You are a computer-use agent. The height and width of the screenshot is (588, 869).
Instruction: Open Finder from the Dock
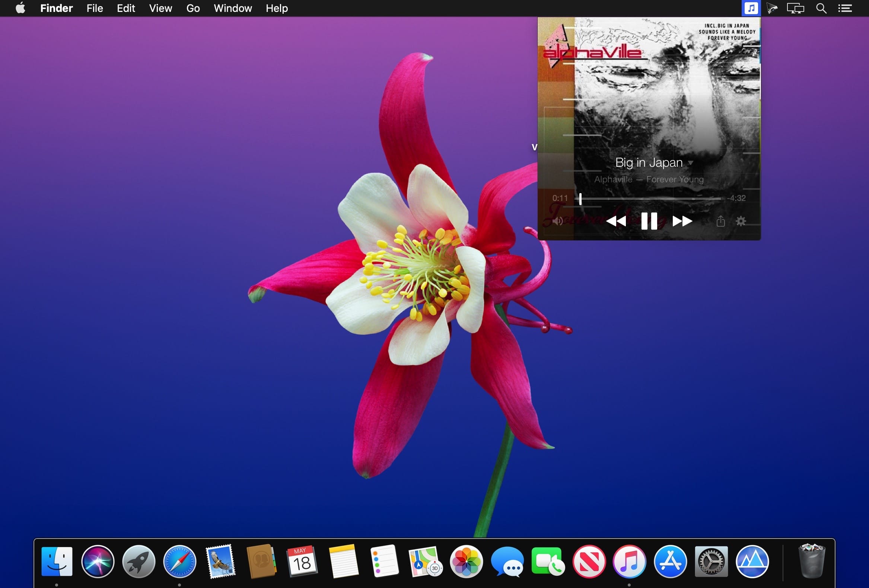click(x=57, y=561)
